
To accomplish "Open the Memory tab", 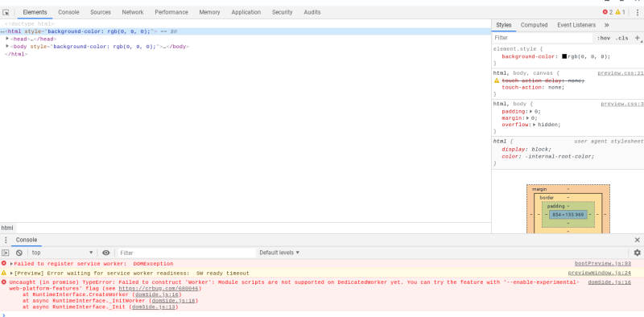I will (x=209, y=12).
